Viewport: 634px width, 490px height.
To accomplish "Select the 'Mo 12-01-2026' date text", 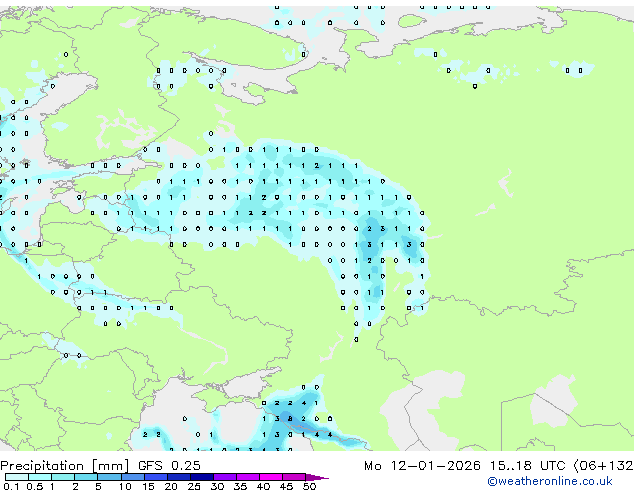I will (x=422, y=466).
